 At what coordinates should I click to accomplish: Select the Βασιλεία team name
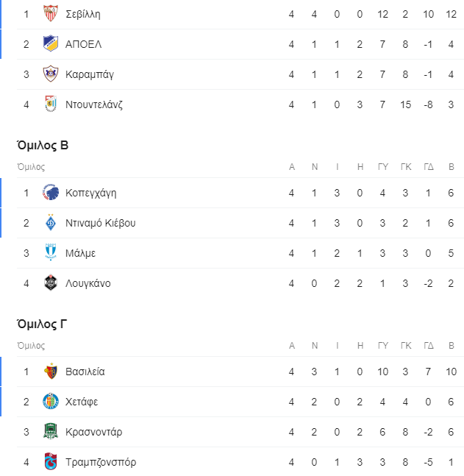(x=85, y=372)
